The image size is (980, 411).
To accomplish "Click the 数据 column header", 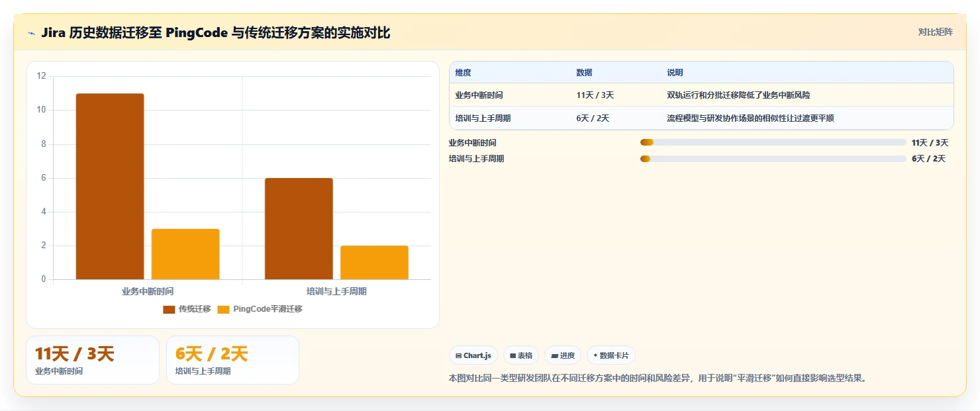I will (x=585, y=73).
